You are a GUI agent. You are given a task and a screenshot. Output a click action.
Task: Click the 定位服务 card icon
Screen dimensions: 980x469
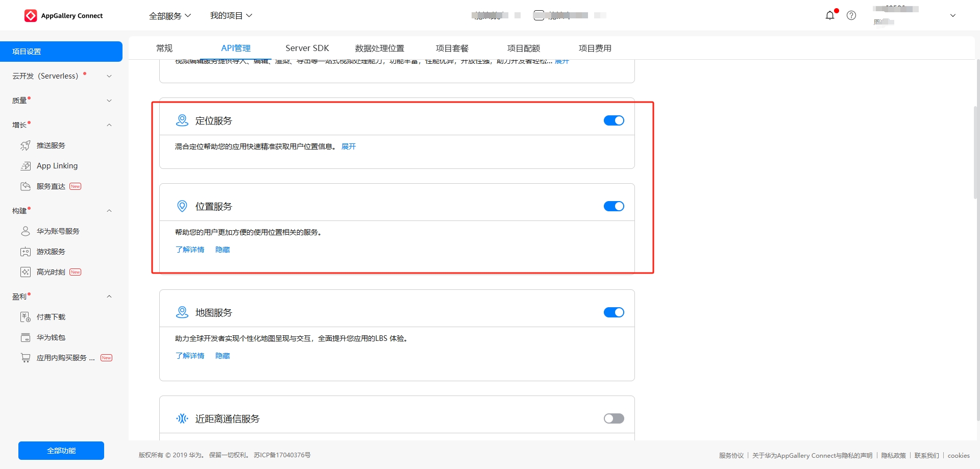182,120
